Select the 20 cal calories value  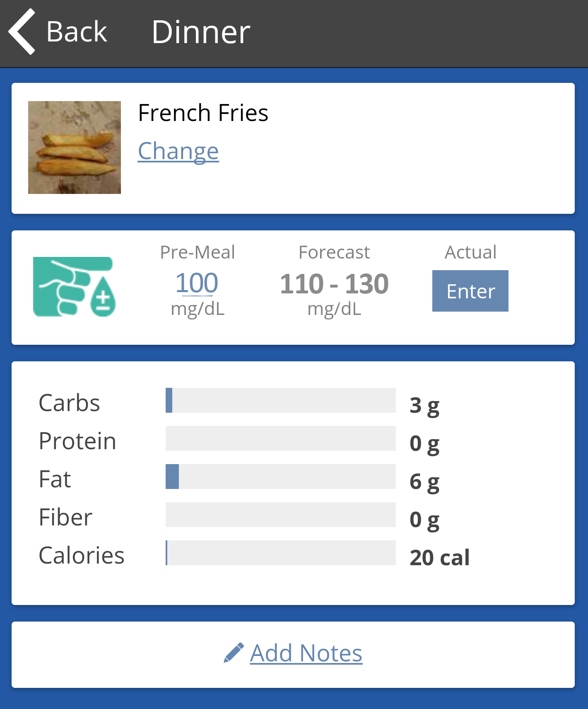tap(439, 557)
